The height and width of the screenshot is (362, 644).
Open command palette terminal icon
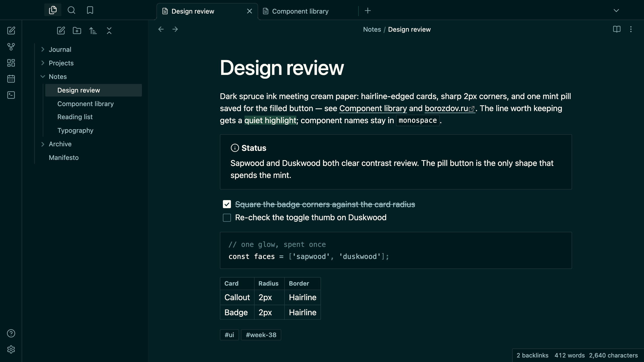[x=11, y=95]
